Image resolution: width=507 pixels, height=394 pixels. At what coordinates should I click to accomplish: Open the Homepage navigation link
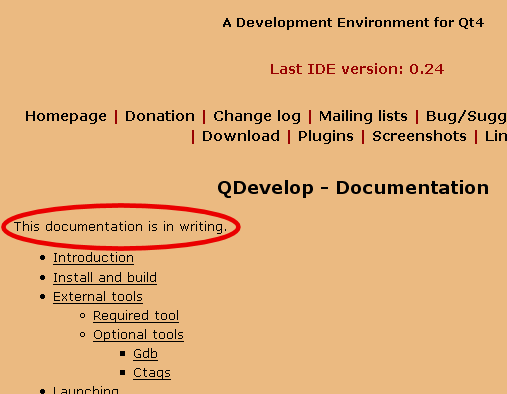[66, 117]
